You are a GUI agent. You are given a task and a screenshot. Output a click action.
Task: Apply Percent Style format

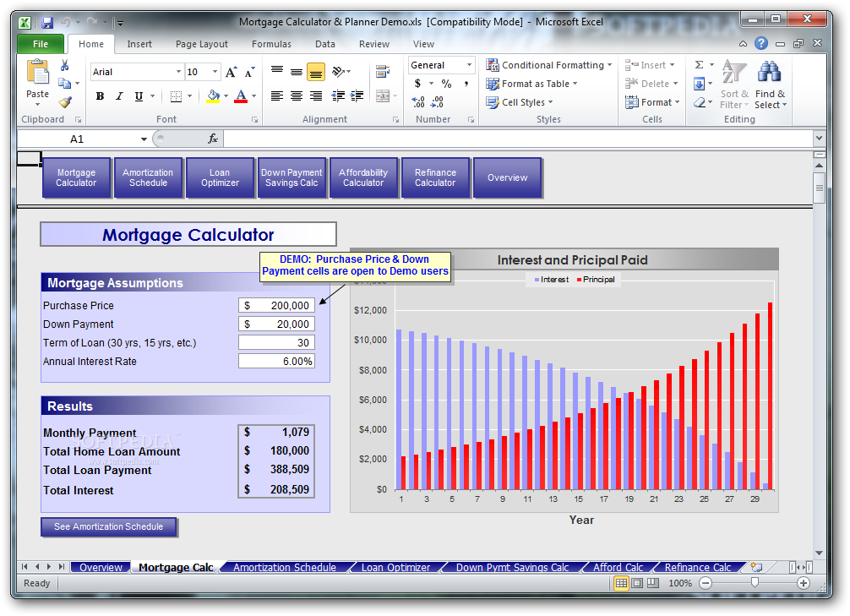(x=446, y=84)
